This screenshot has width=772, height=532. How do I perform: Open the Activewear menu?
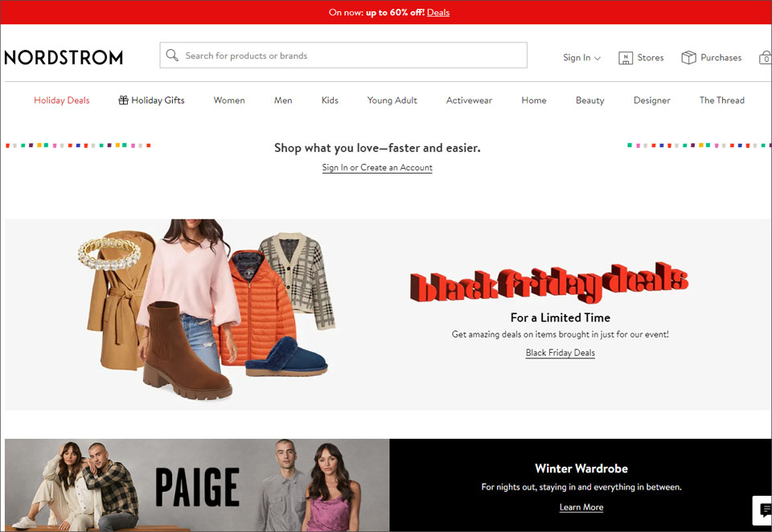[469, 100]
